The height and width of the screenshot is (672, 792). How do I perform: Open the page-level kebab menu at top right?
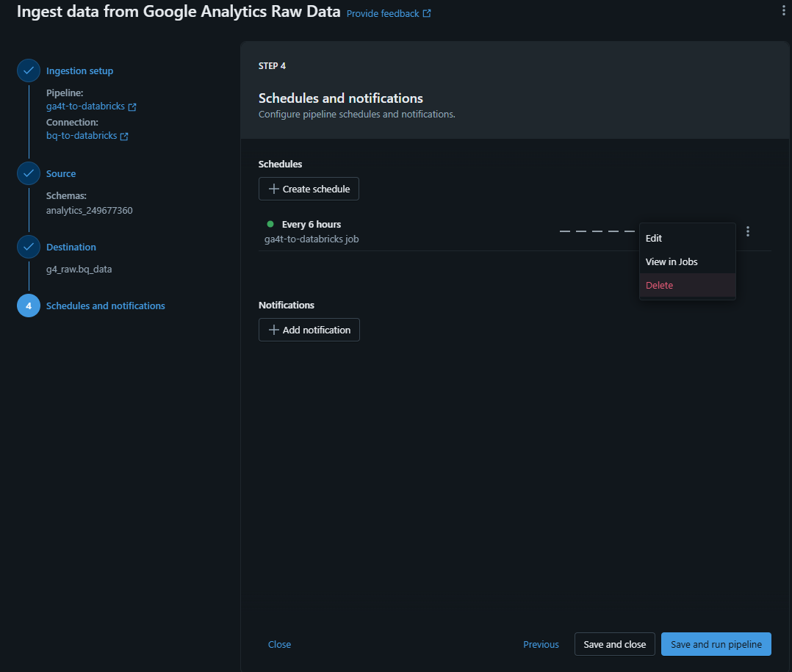coord(783,10)
